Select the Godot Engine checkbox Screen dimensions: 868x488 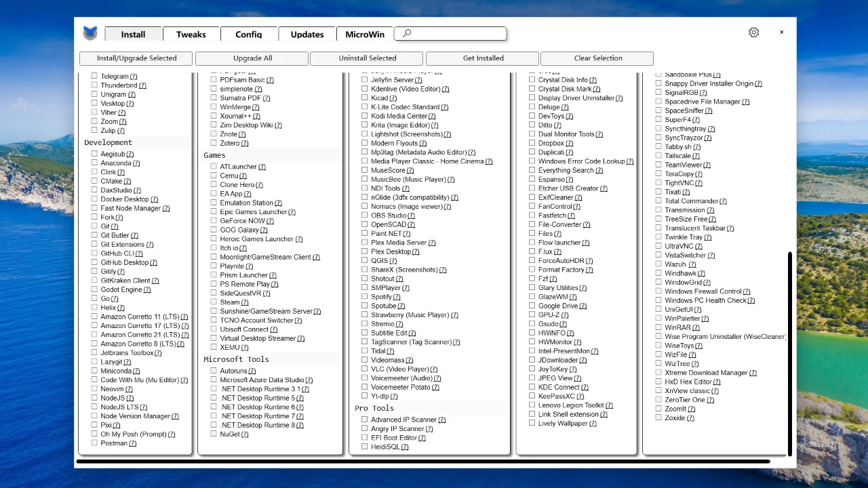click(94, 289)
